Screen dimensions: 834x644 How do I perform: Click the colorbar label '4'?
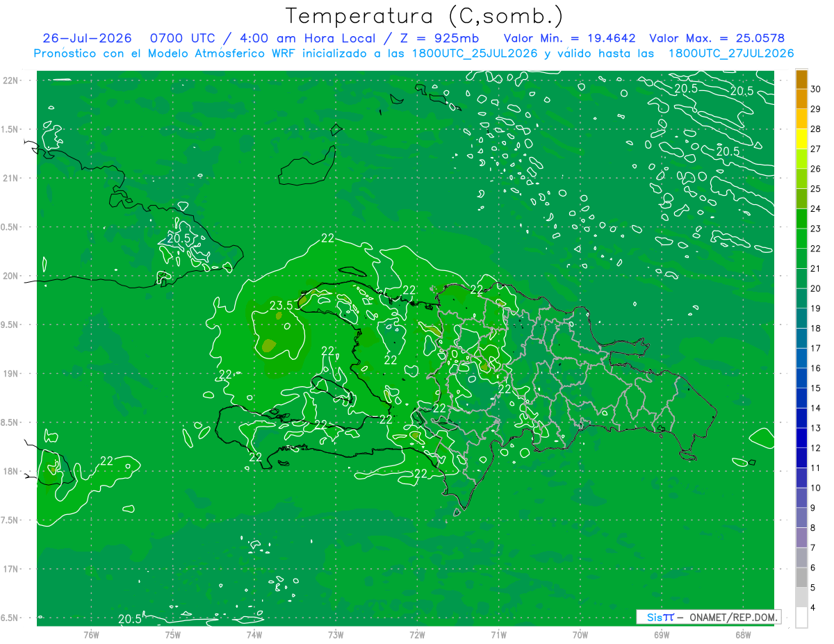814,608
